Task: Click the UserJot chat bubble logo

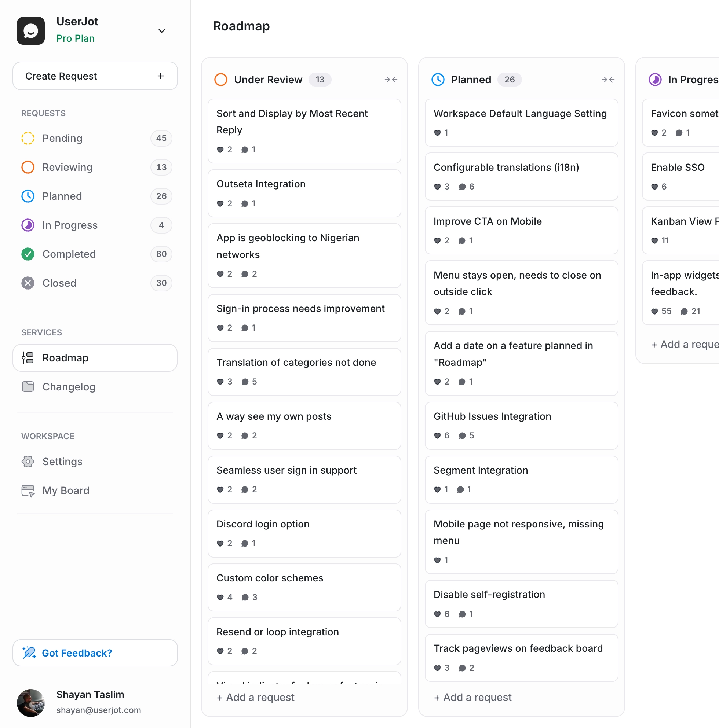Action: 30,30
